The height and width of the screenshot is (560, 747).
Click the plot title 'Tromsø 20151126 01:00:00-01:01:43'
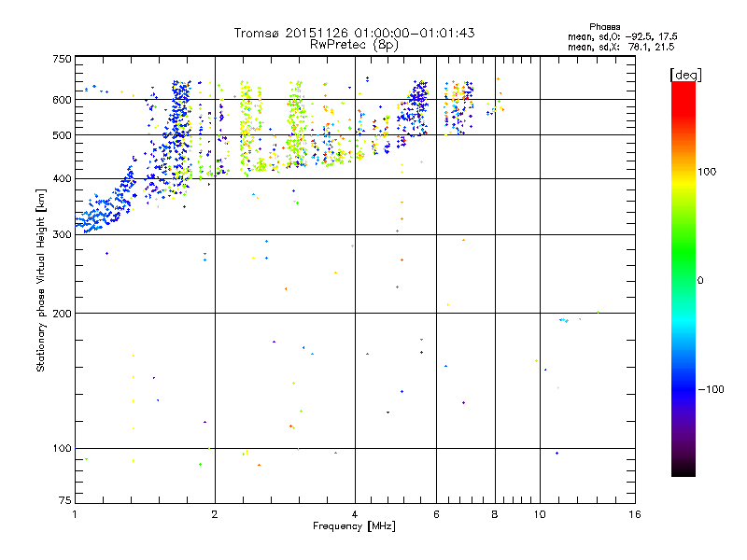tap(354, 33)
